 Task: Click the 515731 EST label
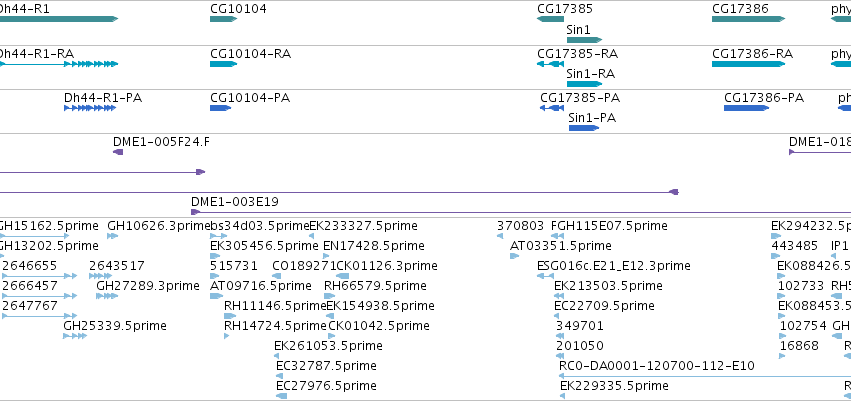click(234, 266)
